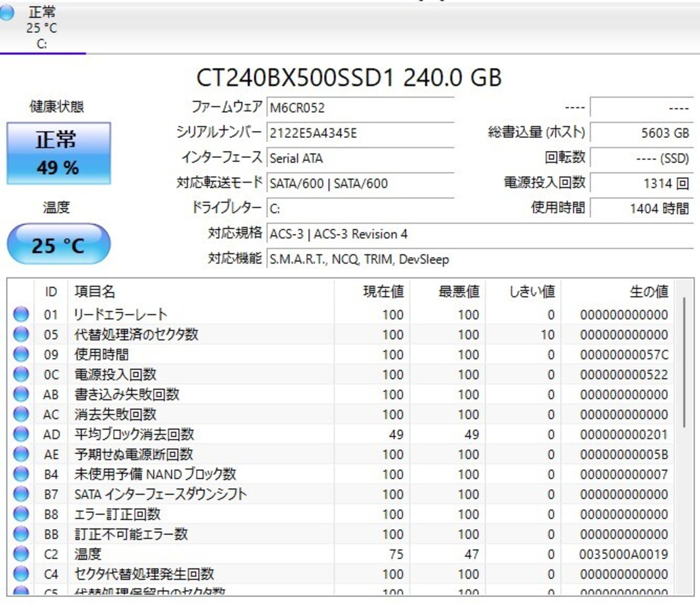The width and height of the screenshot is (700, 603).
Task: Click the 対応転送モード field SATA/600 | SATA/600
Action: click(x=360, y=183)
